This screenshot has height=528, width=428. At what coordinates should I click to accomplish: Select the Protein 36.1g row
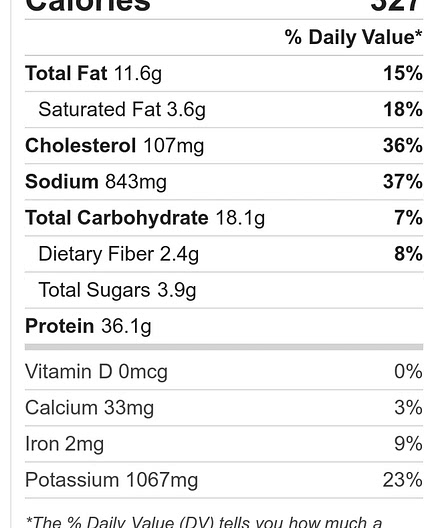(224, 326)
